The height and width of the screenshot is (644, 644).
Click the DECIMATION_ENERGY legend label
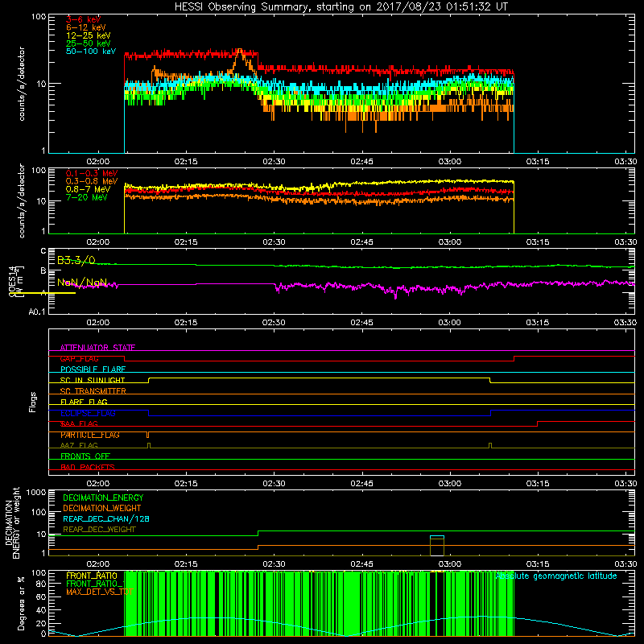103,497
